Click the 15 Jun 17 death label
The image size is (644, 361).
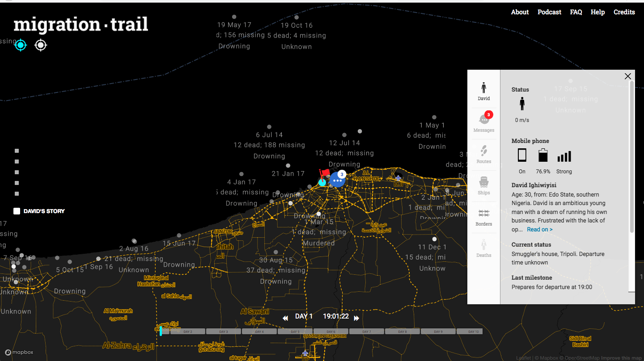[x=179, y=243]
